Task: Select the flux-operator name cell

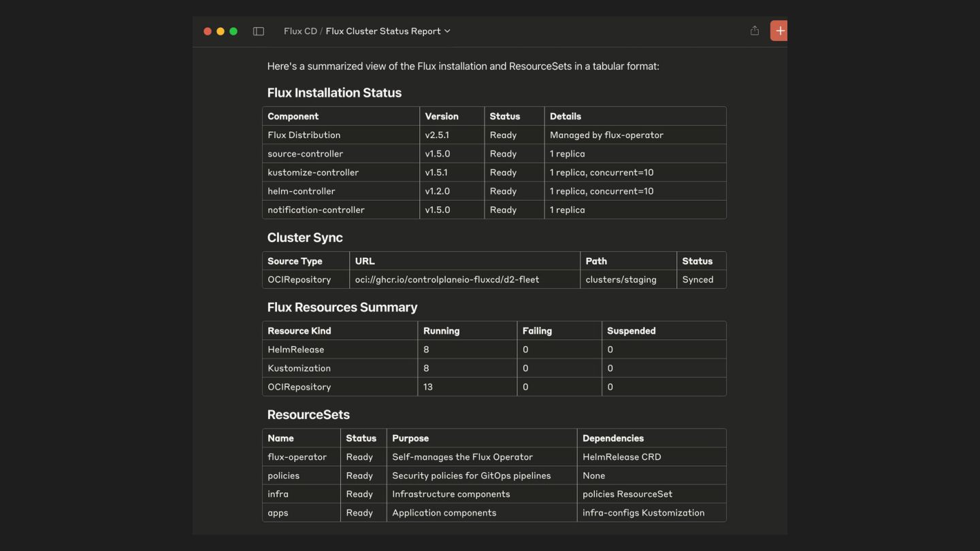Action: click(297, 457)
